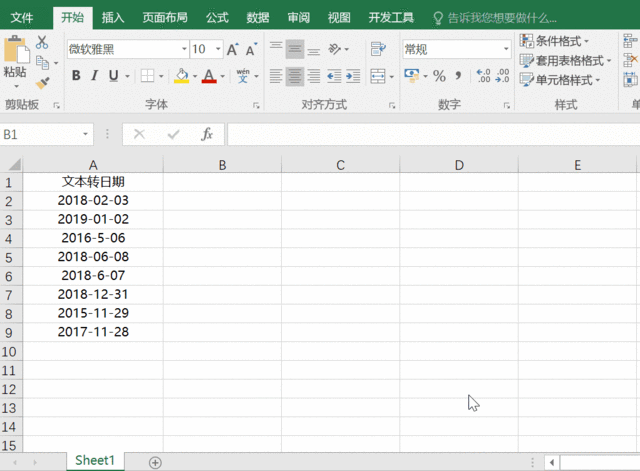Open the 对齐方式 Alignment dialog launcher
Screen dimensions: 640x471
[x=392, y=106]
